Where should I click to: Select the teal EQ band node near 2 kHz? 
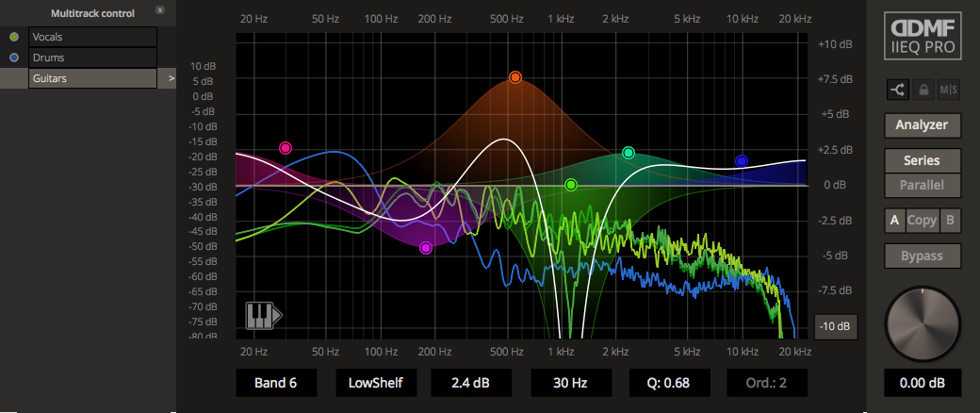coord(629,153)
